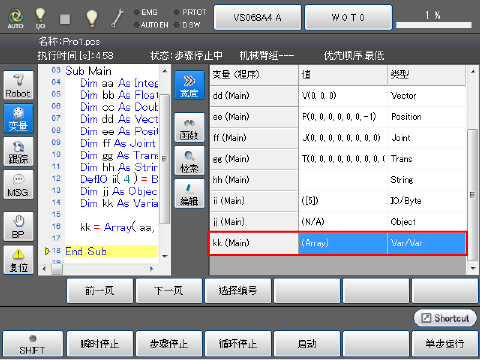Click the 值 value column header
This screenshot has height=360, width=480.
(x=343, y=75)
